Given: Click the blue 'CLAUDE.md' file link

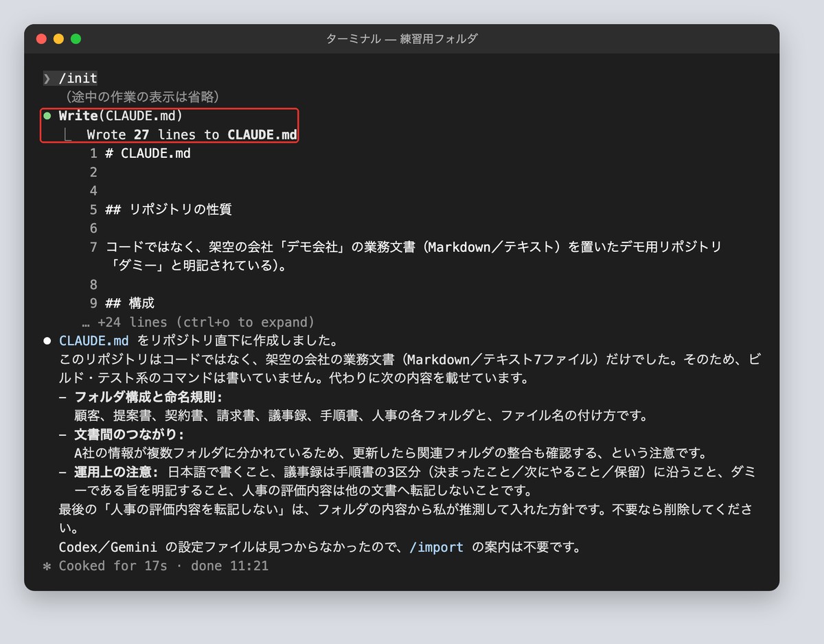Looking at the screenshot, I should click(94, 341).
